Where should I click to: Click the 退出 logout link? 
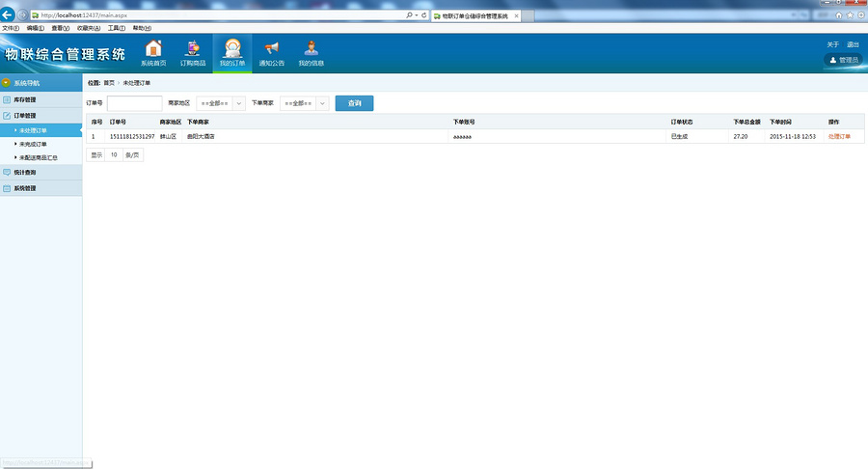[x=853, y=44]
